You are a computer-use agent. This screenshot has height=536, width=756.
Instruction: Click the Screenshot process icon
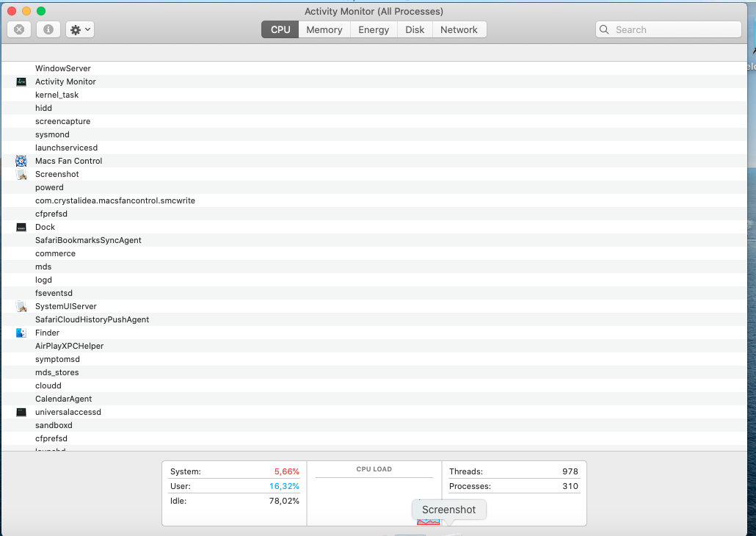point(21,174)
